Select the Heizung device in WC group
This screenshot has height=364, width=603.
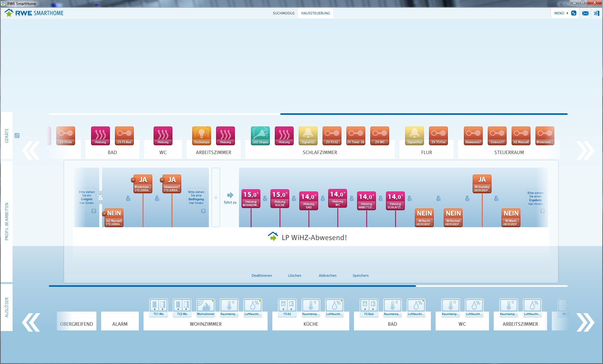(163, 136)
